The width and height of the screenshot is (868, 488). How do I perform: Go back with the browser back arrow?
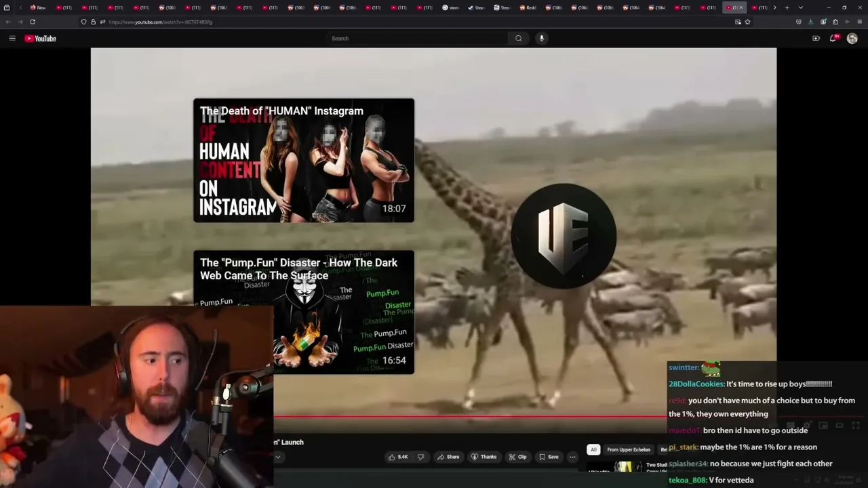[8, 22]
